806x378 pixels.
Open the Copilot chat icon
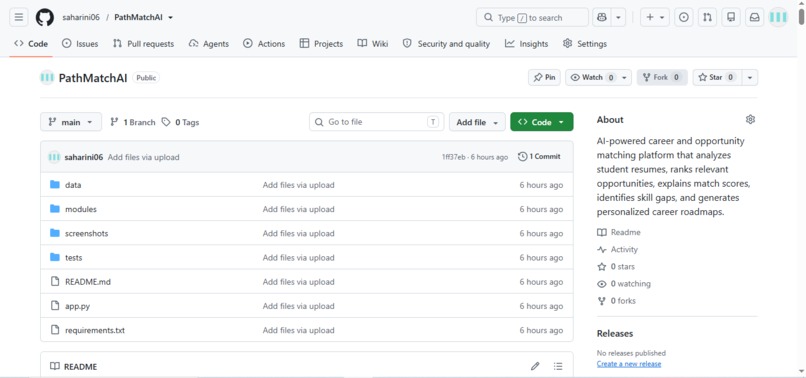click(x=601, y=17)
